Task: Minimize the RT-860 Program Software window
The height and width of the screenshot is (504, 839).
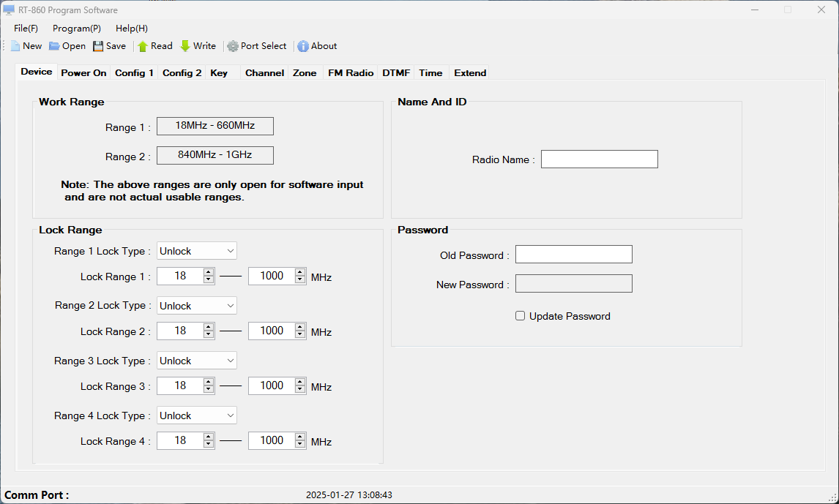Action: coord(755,10)
